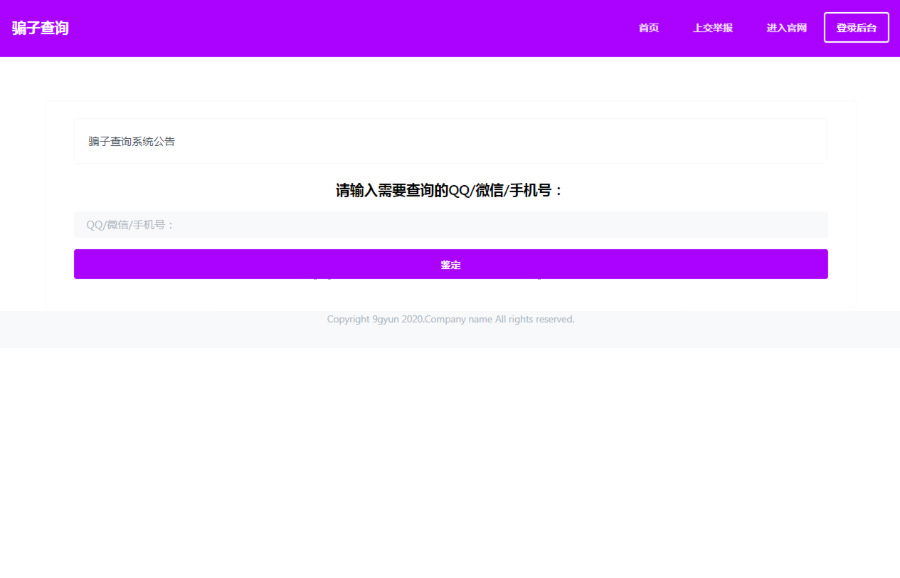Click the right side of the announcement box
Image resolution: width=900 pixels, height=578 pixels.
780,142
